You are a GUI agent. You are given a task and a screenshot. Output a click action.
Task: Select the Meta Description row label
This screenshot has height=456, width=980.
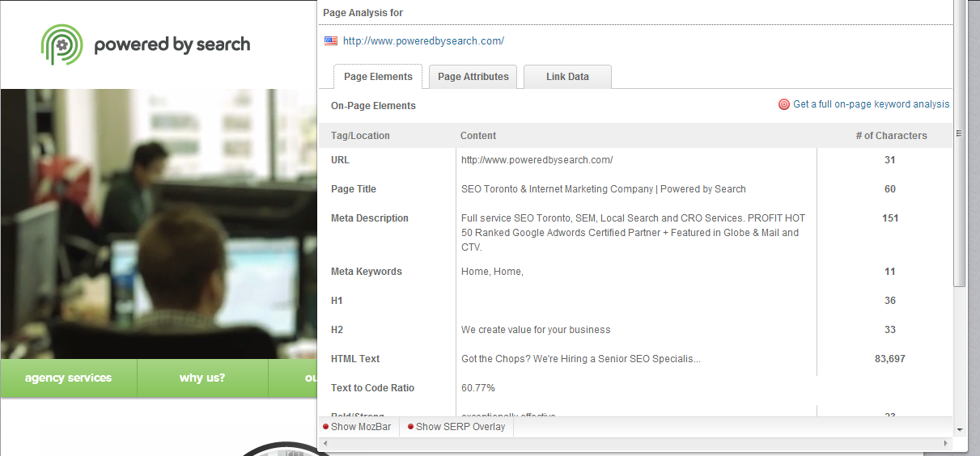point(370,218)
